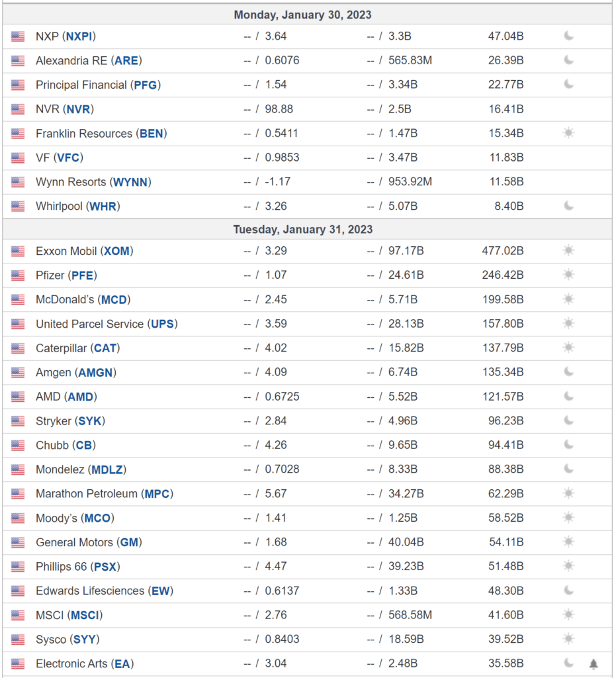This screenshot has height=678, width=616.
Task: Open the AMGN ticker link
Action: click(95, 372)
